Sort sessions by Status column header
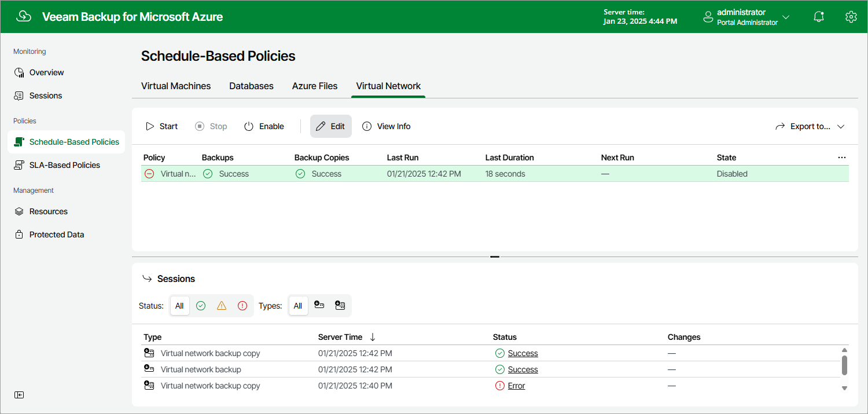This screenshot has width=868, height=414. point(505,337)
